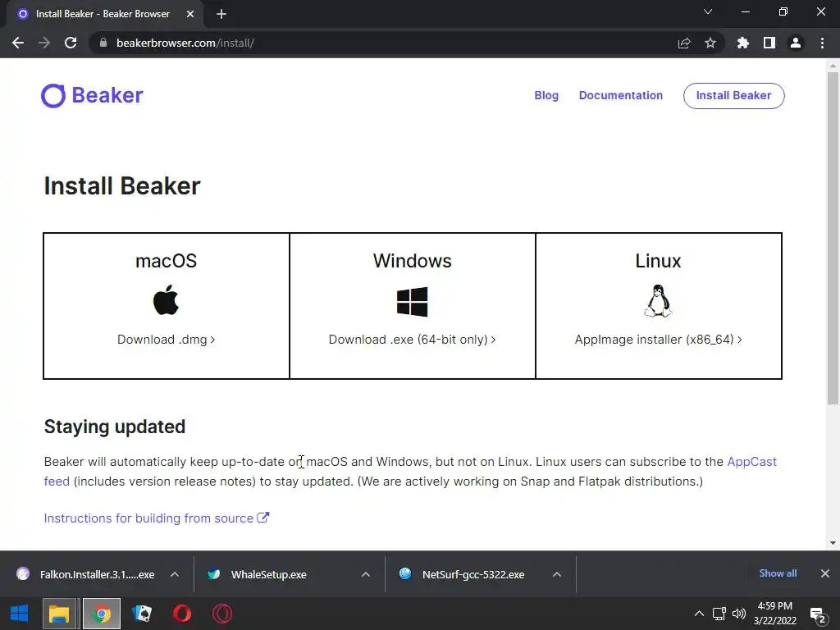The image size is (840, 630).
Task: Bookmark this page with the star icon
Action: [710, 43]
